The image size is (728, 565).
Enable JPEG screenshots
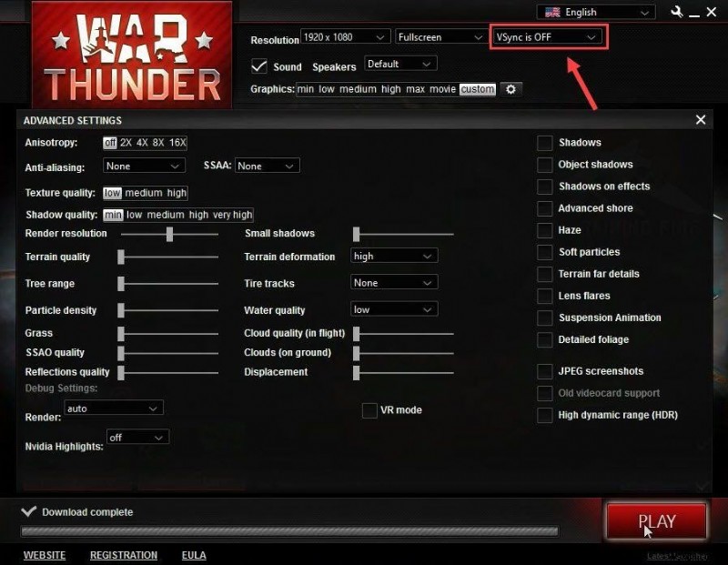[x=544, y=371]
